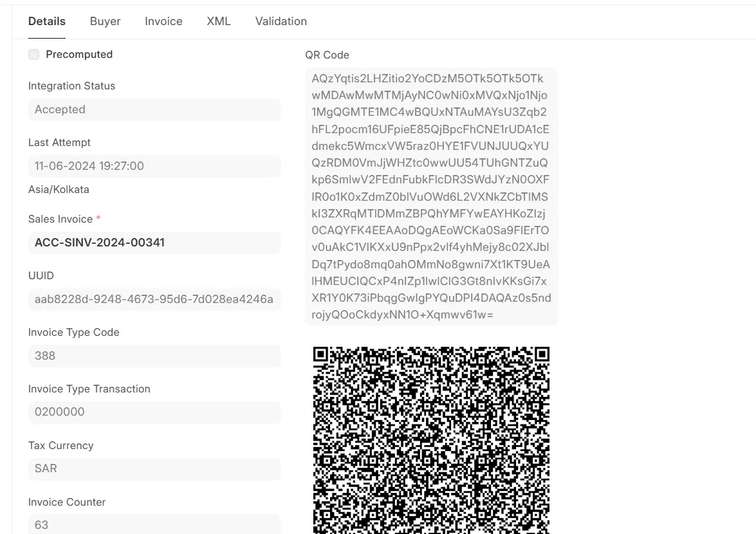
Task: Toggle the Precomputed checkbox
Action: (33, 55)
